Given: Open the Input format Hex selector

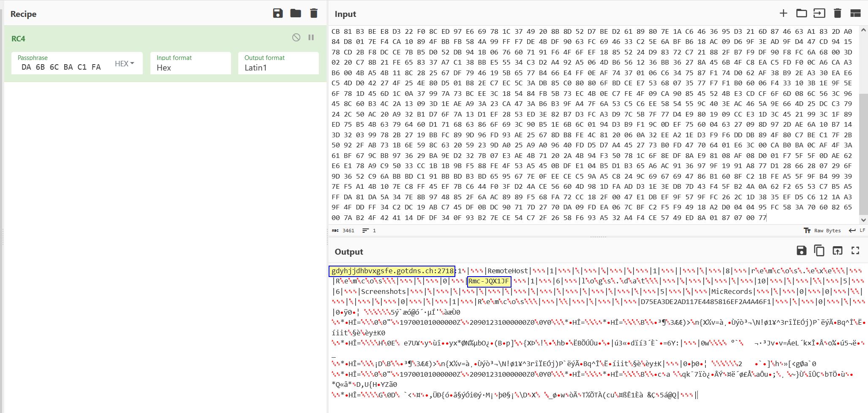Looking at the screenshot, I should (190, 63).
